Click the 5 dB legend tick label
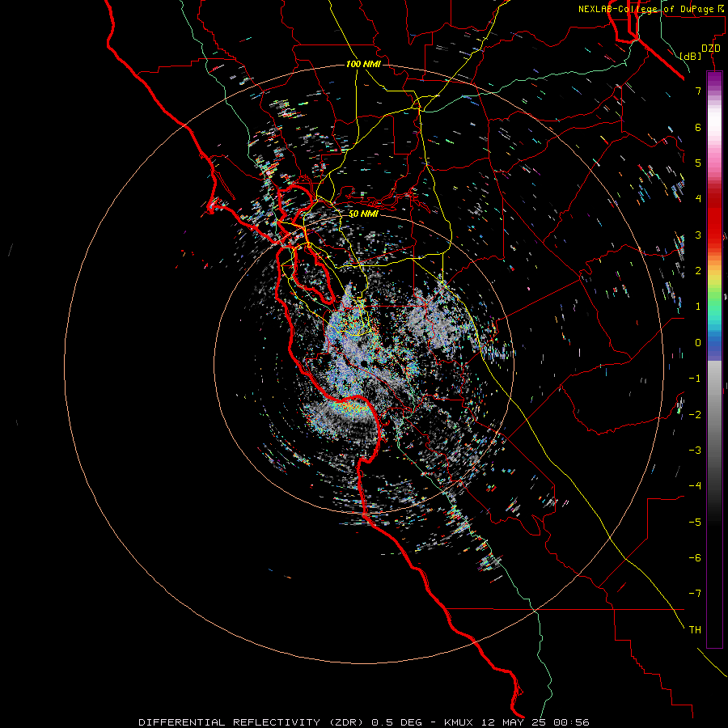 tap(698, 163)
